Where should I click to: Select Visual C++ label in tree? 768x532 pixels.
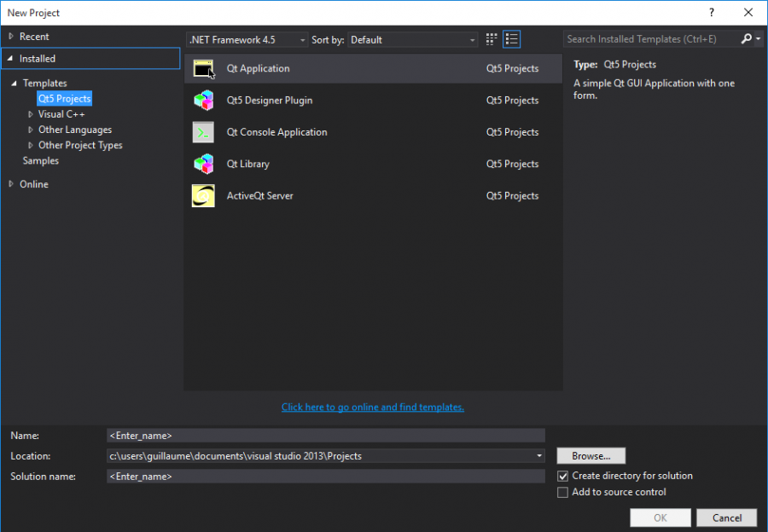click(x=61, y=114)
